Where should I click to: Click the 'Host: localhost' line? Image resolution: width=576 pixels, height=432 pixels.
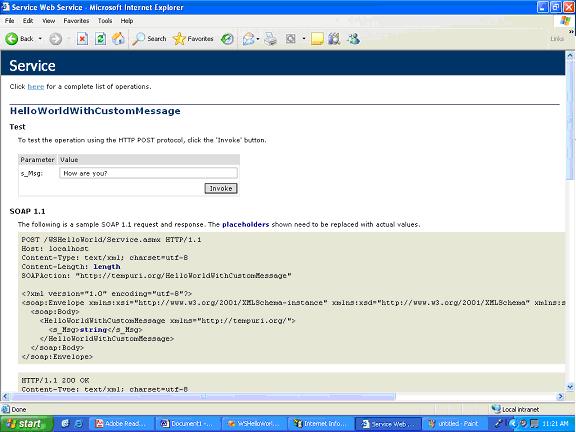coord(55,249)
